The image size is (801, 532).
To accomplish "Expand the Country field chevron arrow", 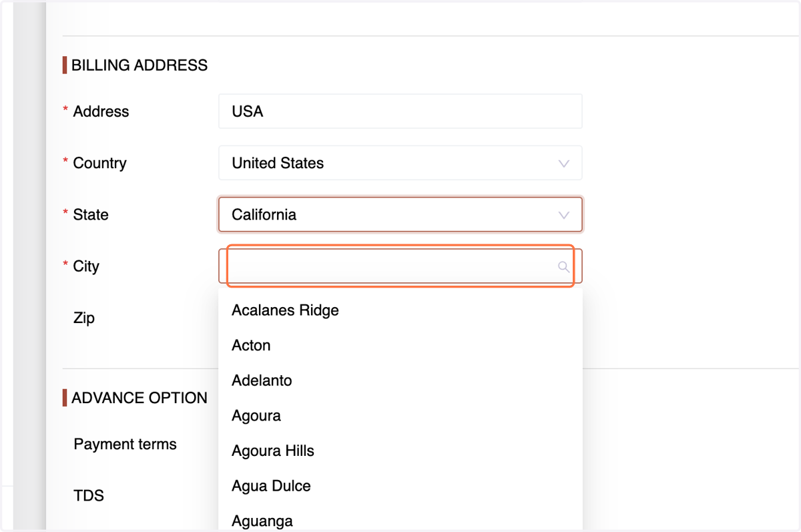I will pos(564,164).
